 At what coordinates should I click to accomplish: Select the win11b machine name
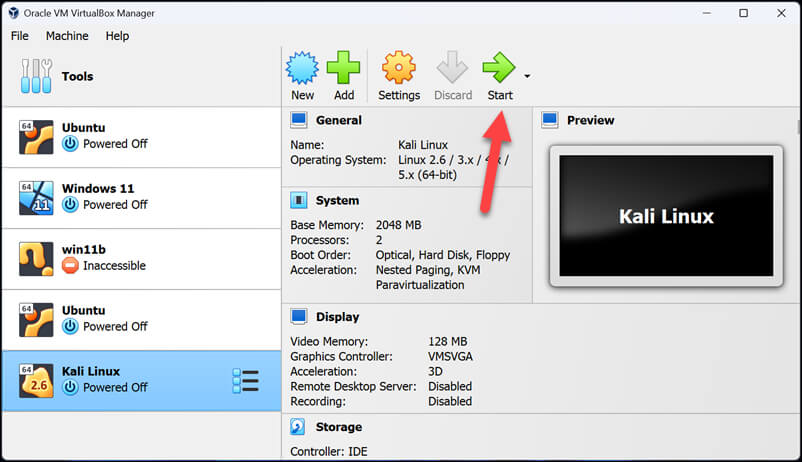pos(83,249)
